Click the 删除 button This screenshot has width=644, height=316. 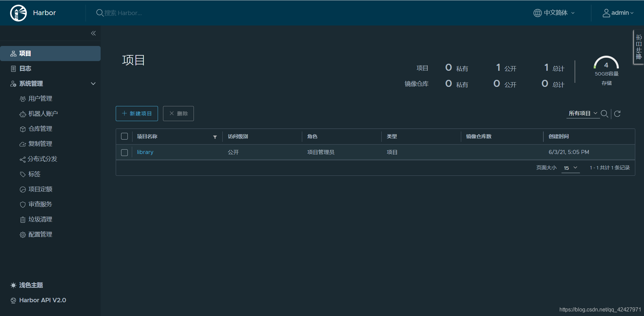(x=178, y=113)
